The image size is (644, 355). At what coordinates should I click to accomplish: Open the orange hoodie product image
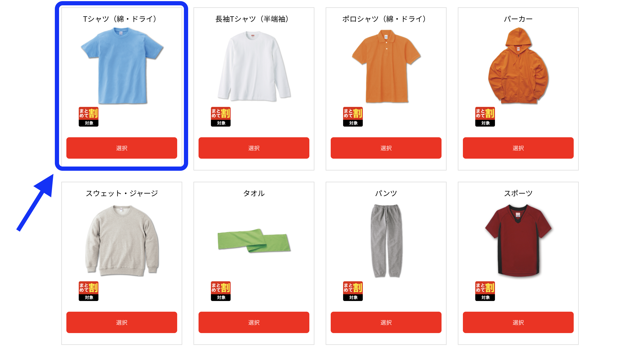click(x=518, y=66)
